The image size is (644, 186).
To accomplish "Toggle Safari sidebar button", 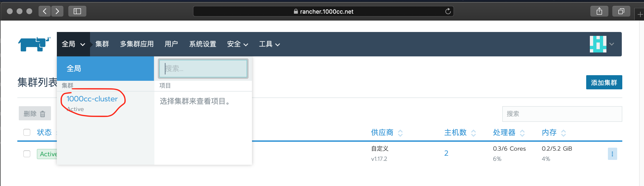I will (x=77, y=11).
